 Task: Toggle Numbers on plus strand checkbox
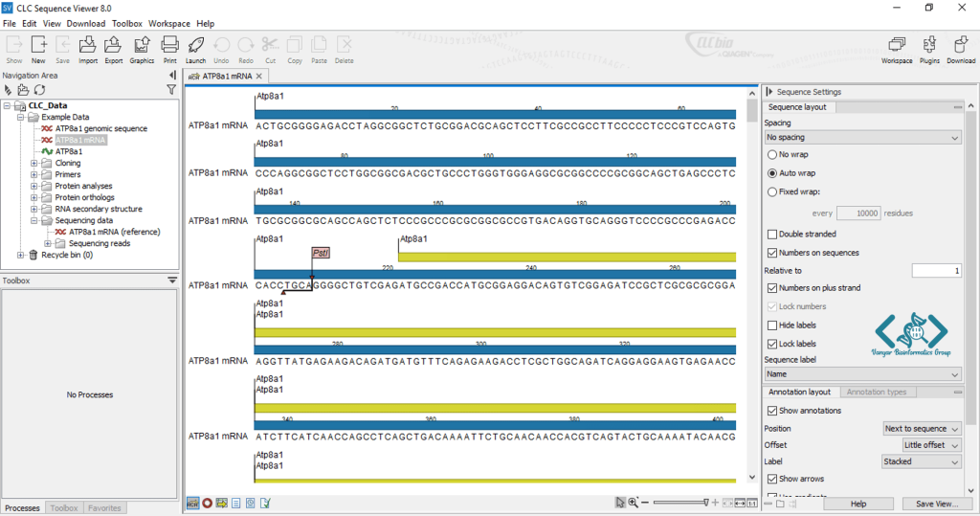[772, 288]
